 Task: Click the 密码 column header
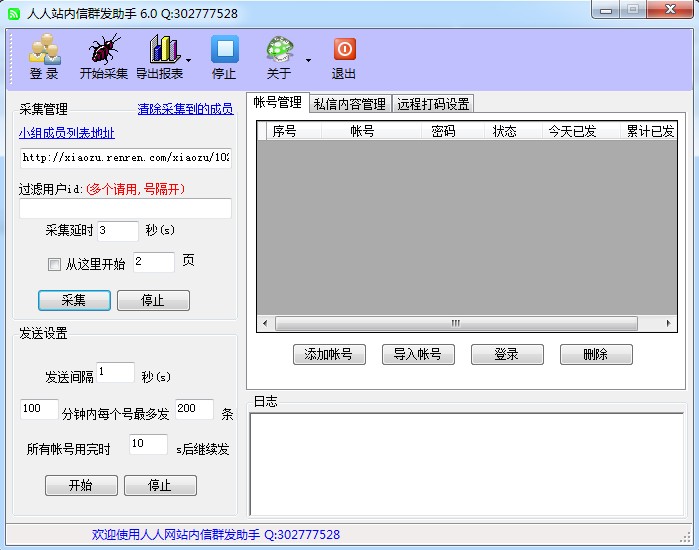pyautogui.click(x=452, y=131)
